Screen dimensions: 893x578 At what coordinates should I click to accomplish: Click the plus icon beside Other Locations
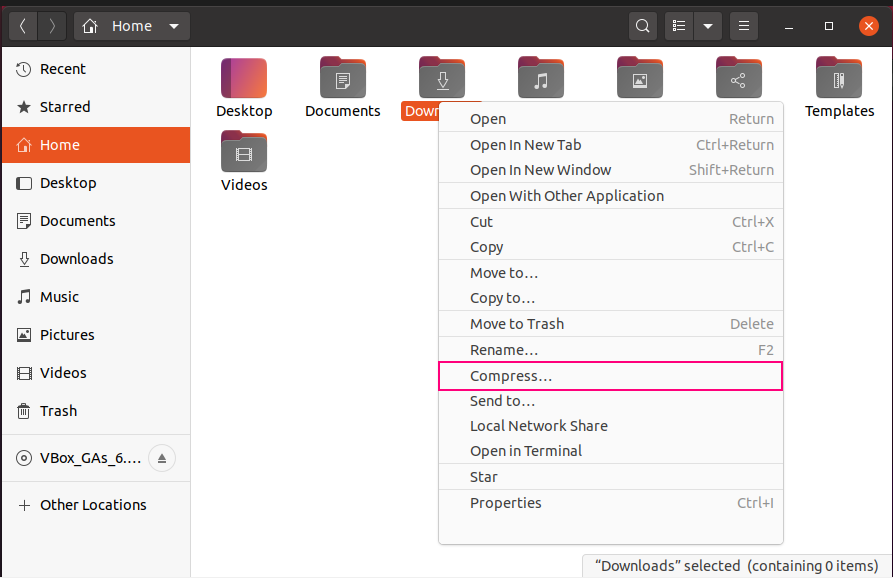(x=24, y=505)
